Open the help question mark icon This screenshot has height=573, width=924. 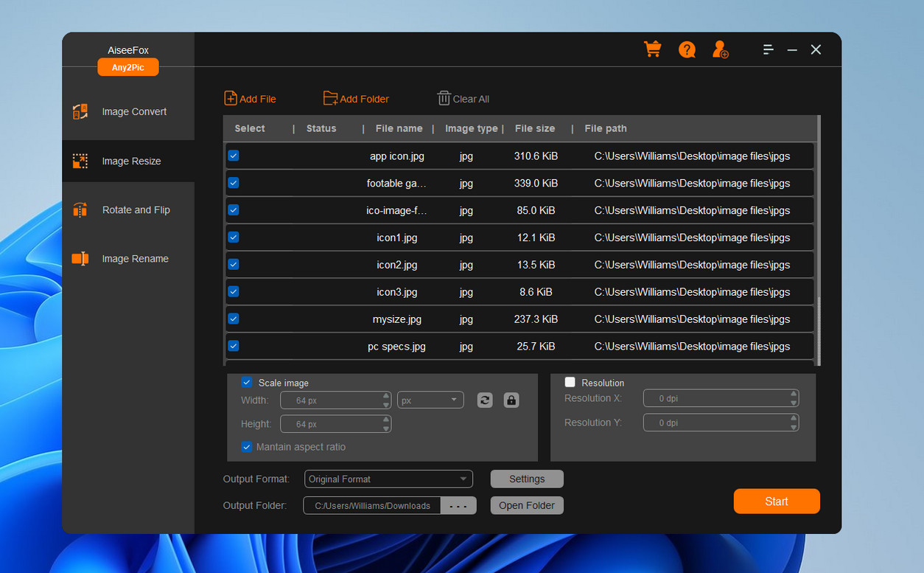click(687, 49)
